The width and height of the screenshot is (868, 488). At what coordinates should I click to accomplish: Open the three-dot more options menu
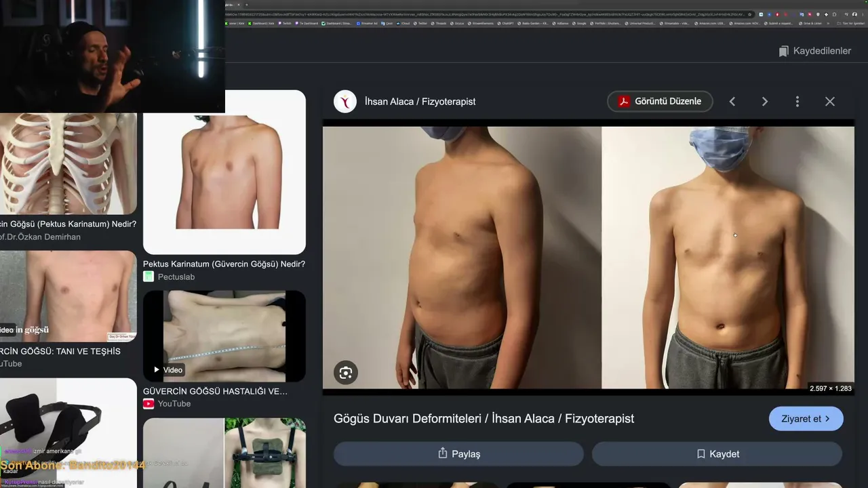[797, 102]
